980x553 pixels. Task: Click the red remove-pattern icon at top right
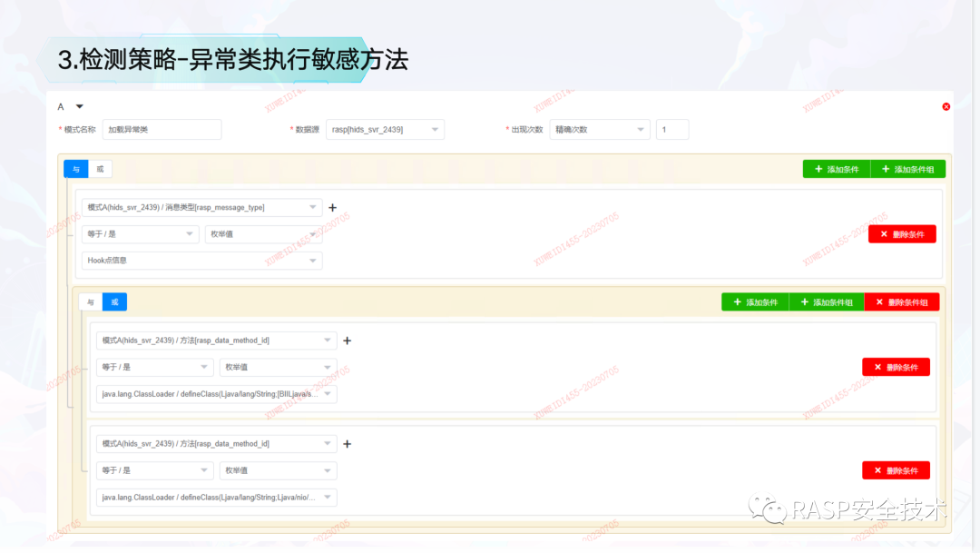click(946, 107)
